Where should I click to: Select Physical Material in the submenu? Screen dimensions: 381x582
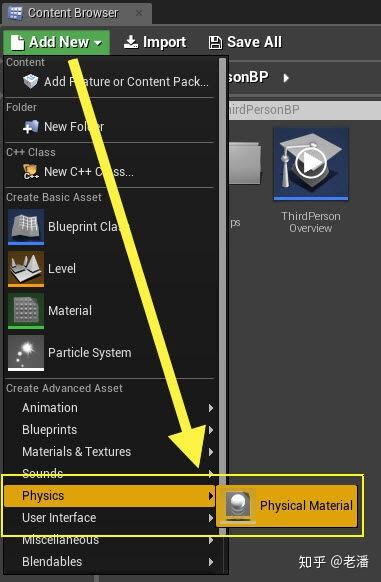point(287,506)
